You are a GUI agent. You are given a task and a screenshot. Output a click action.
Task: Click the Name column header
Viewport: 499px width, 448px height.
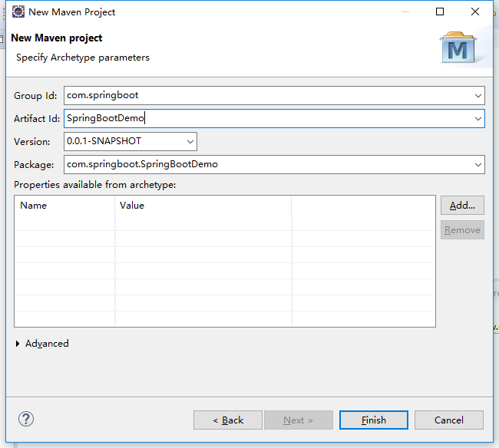click(64, 206)
